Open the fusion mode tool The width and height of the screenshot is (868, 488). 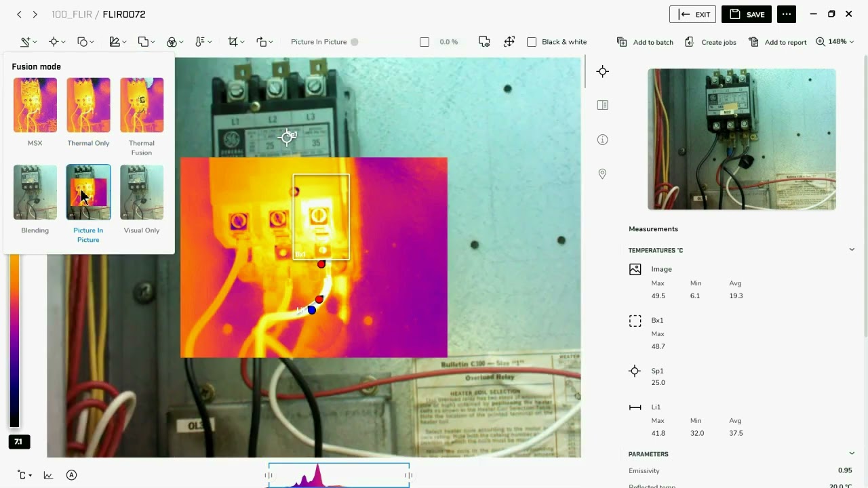(143, 42)
